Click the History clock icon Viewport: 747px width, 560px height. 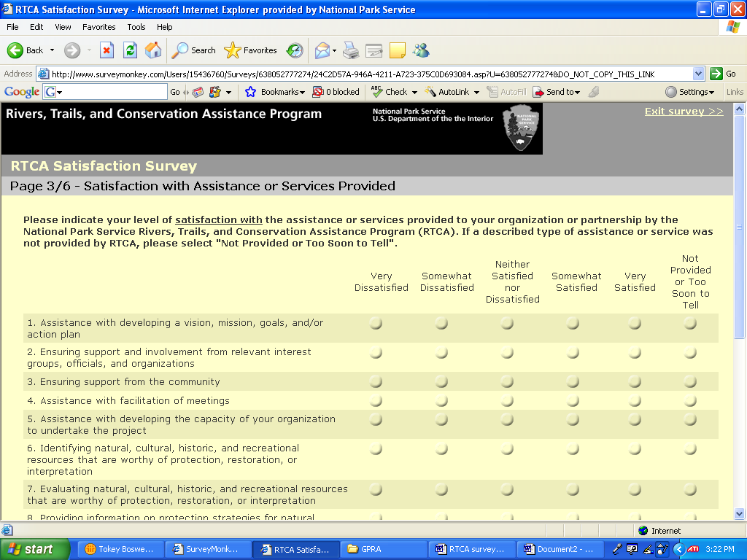[x=295, y=50]
